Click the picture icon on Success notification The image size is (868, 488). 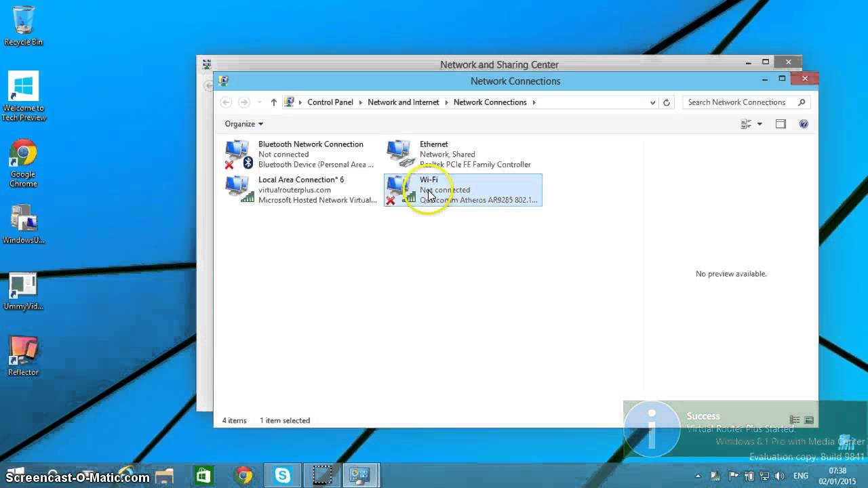coord(809,420)
